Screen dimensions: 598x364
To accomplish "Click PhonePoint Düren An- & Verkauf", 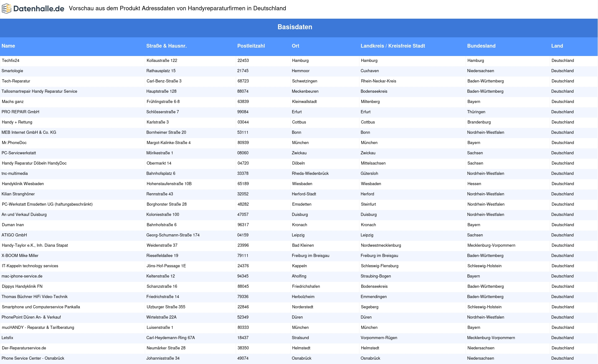I will (x=31, y=317).
